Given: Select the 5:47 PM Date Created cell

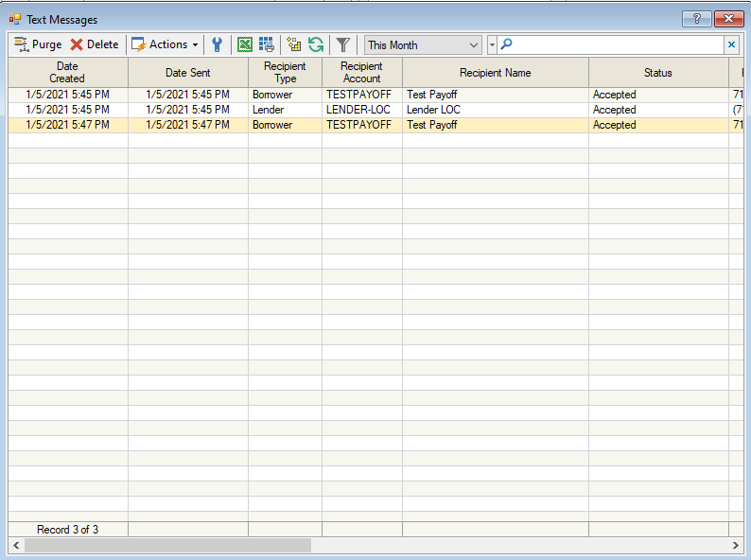Looking at the screenshot, I should pos(67,125).
